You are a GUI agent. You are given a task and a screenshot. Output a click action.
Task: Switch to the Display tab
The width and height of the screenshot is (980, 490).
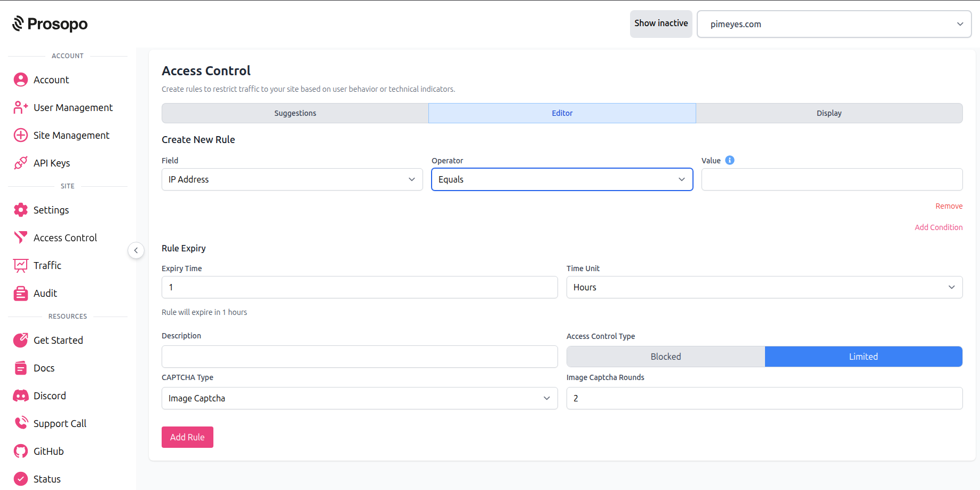(829, 113)
